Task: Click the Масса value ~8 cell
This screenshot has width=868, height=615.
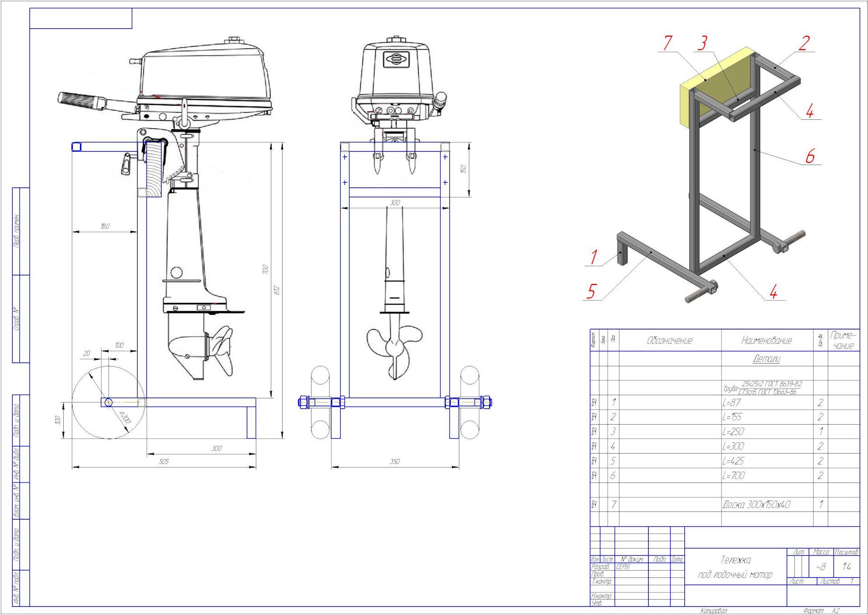Action: click(821, 567)
